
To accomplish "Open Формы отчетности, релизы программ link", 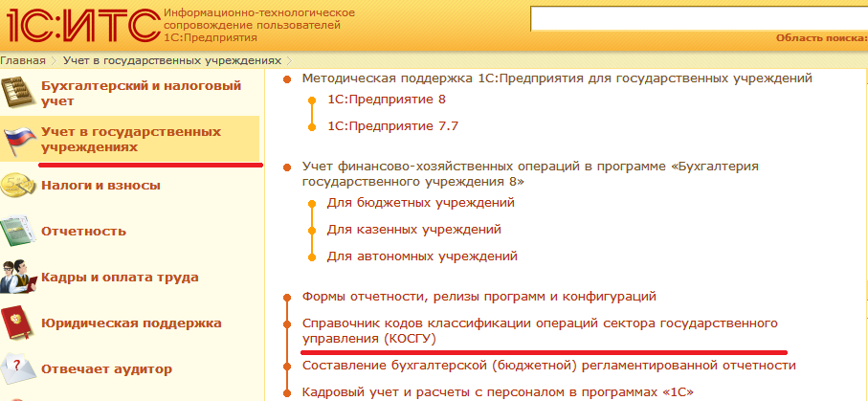I will [x=479, y=297].
